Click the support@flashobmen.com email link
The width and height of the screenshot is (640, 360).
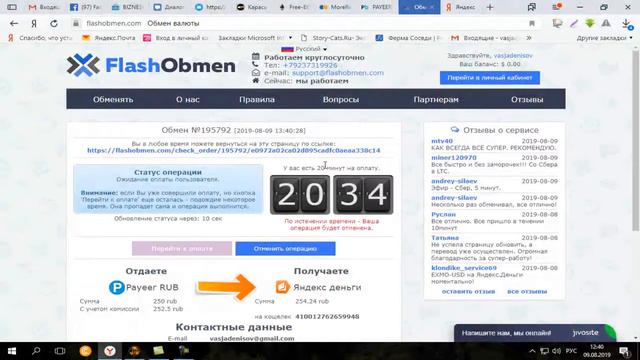coord(338,73)
